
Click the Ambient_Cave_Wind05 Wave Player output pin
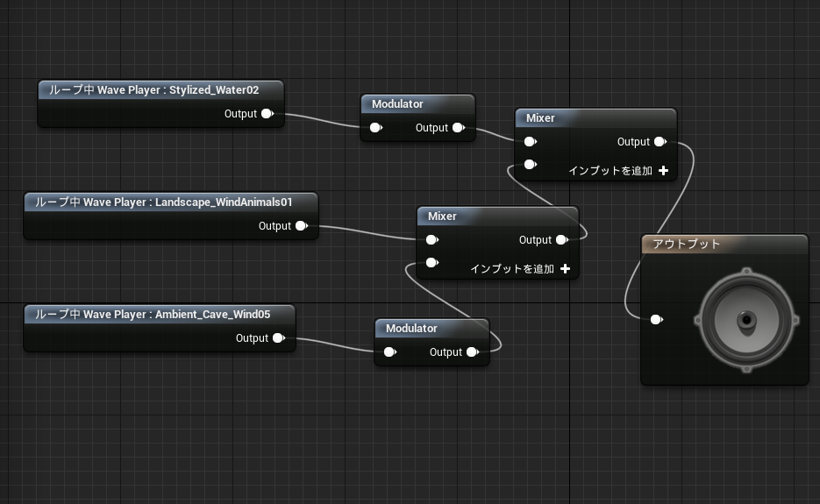(279, 338)
